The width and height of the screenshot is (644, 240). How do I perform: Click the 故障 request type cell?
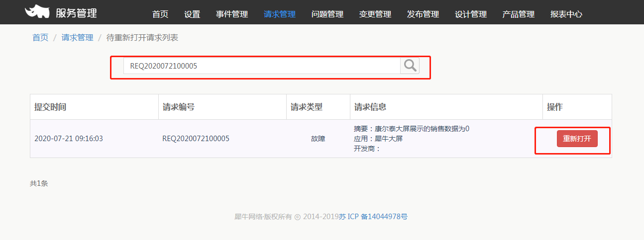pyautogui.click(x=318, y=139)
